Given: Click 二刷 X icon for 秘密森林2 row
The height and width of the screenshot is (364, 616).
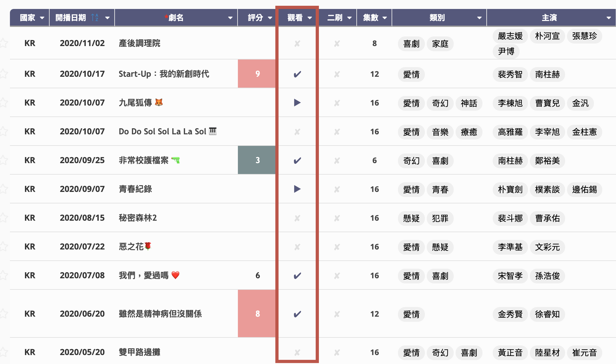Looking at the screenshot, I should click(x=337, y=218).
